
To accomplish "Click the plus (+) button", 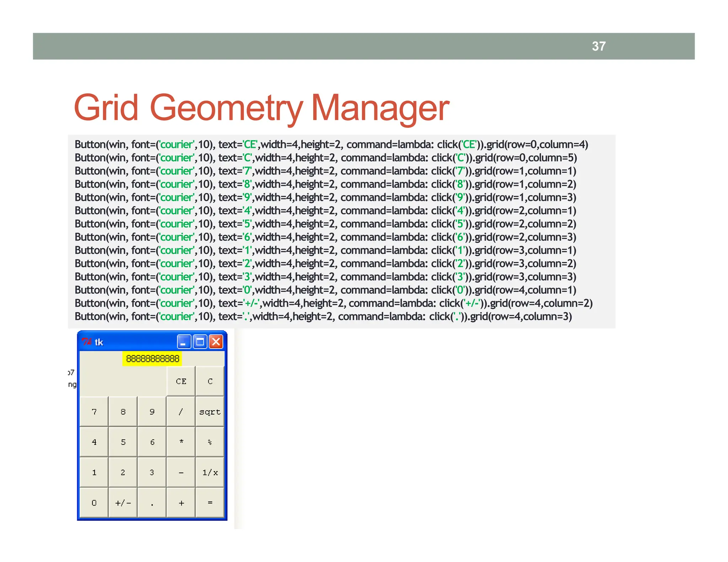I will [181, 503].
